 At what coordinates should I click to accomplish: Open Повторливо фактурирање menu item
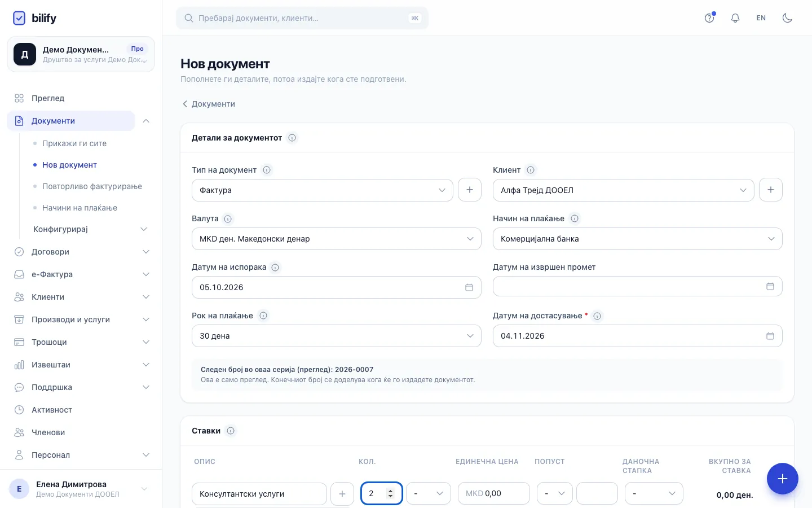pyautogui.click(x=92, y=186)
